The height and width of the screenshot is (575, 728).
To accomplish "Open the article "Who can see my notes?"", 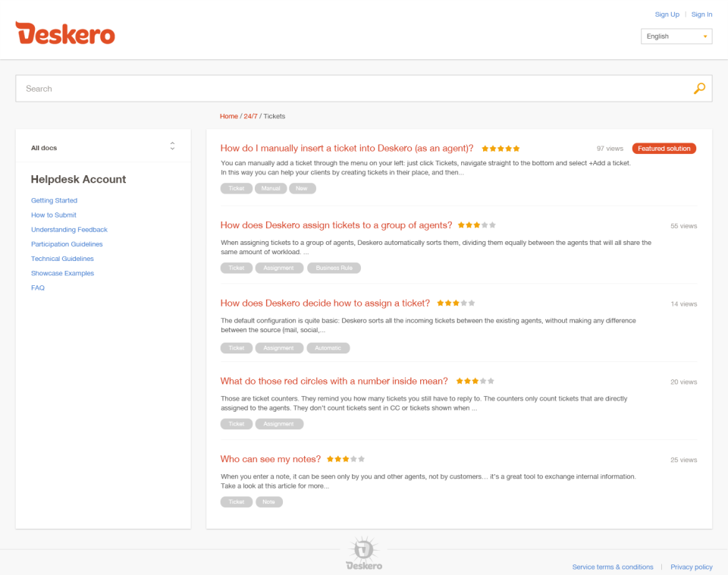I will click(270, 458).
